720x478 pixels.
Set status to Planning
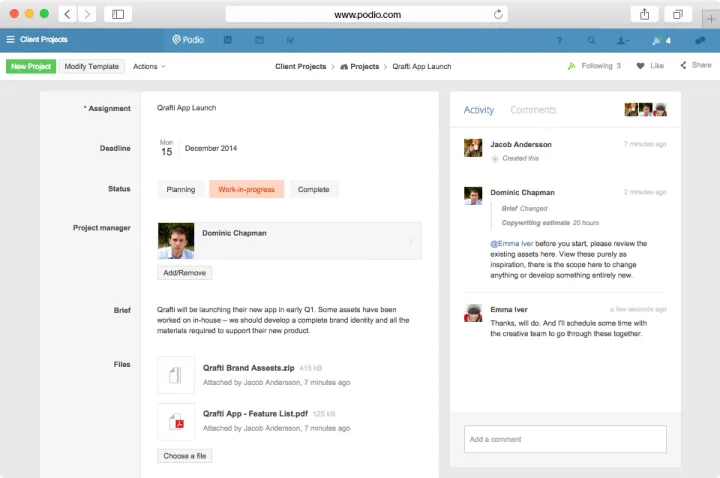181,189
